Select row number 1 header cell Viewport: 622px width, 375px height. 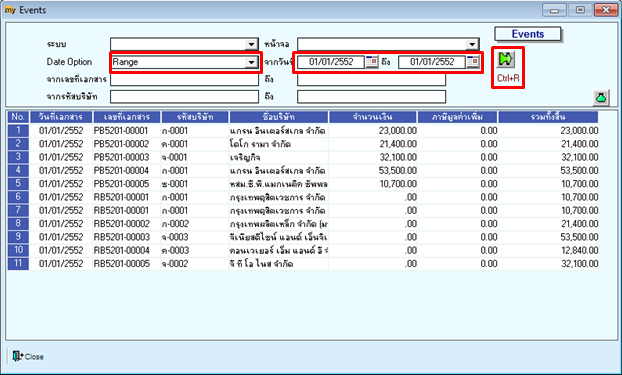pos(18,131)
